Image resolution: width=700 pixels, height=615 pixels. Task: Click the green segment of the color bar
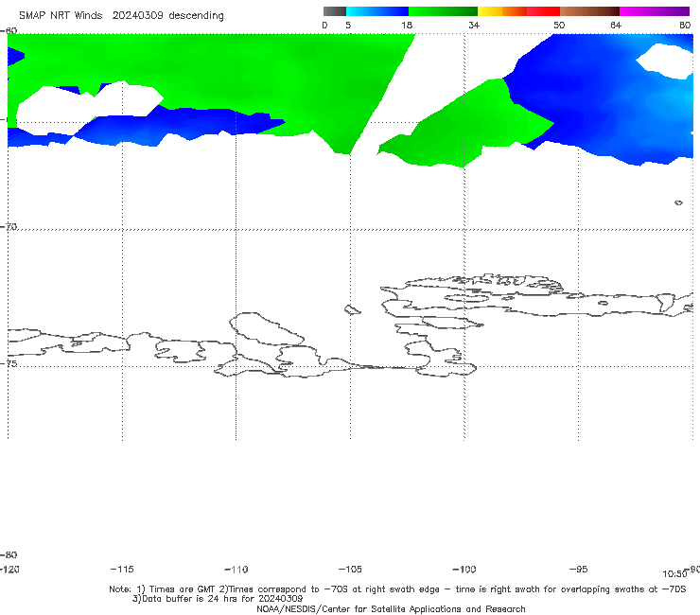coord(443,11)
